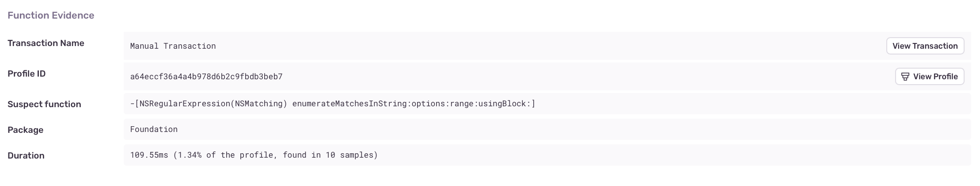Click the Function Evidence heading
Screen dimensions: 980x186
[x=51, y=15]
